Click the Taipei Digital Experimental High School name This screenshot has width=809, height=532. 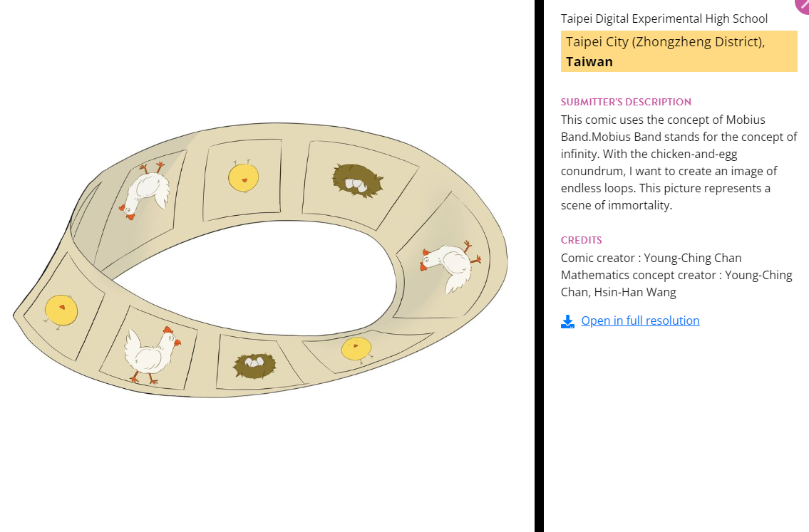pyautogui.click(x=664, y=19)
